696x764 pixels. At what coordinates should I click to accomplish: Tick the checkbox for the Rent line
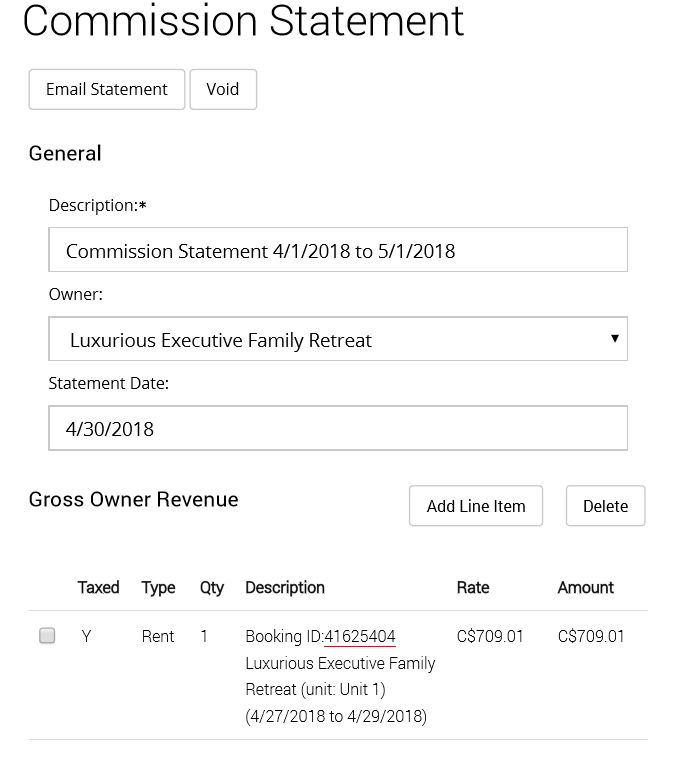tap(47, 636)
